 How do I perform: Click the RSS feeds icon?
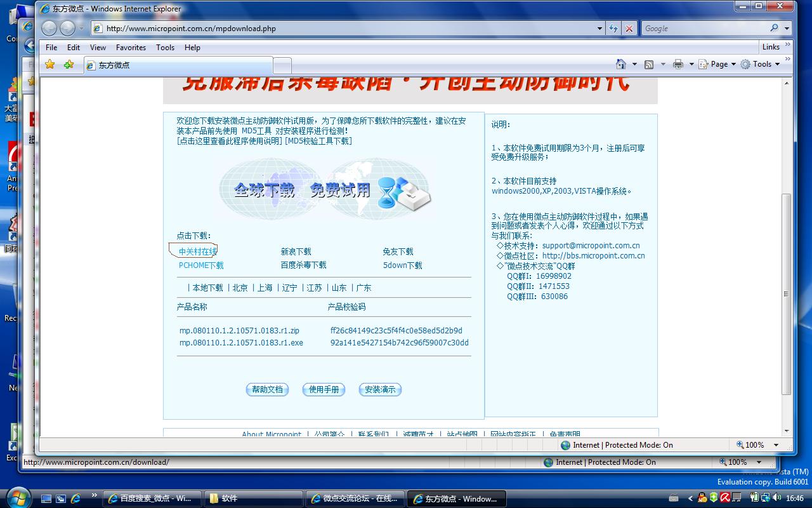pos(649,64)
